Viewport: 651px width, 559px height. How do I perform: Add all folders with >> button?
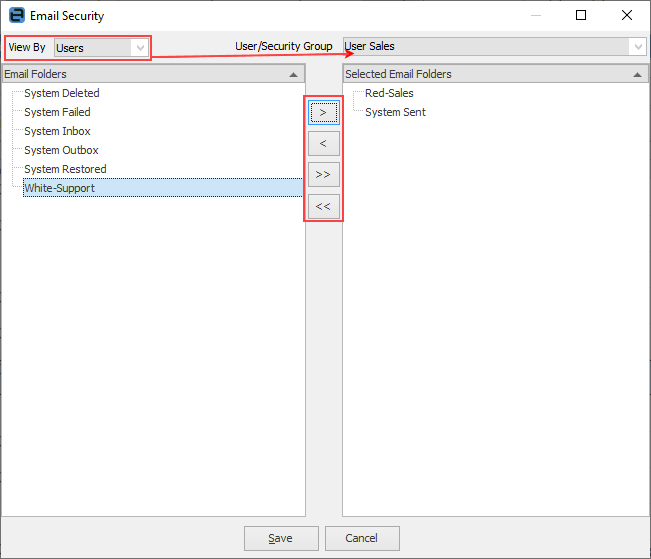[x=324, y=174]
